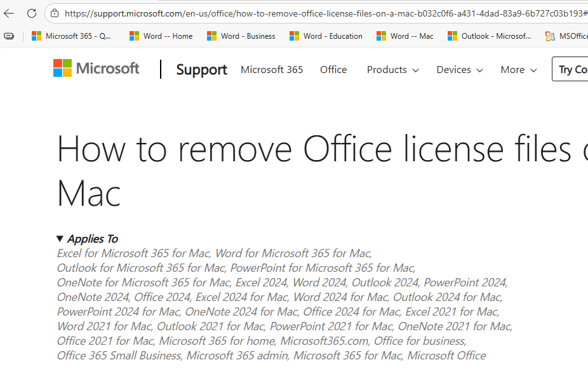Open the Word - Education bookmark
The width and height of the screenshot is (588, 388).
(326, 36)
